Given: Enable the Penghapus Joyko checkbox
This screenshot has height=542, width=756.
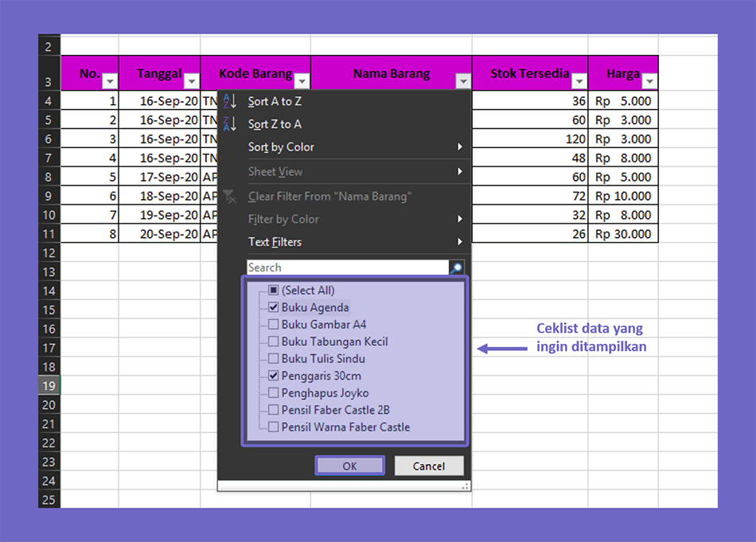Looking at the screenshot, I should 275,392.
